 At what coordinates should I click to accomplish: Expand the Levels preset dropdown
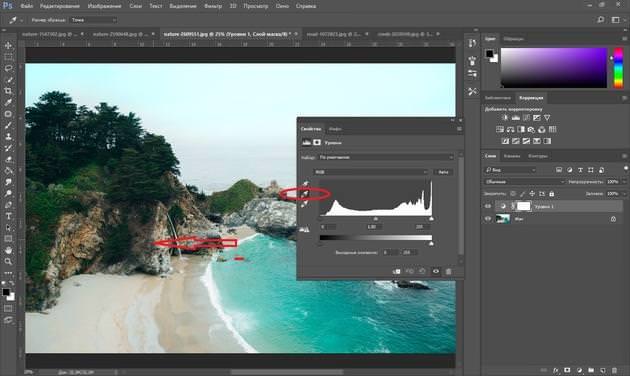point(386,157)
